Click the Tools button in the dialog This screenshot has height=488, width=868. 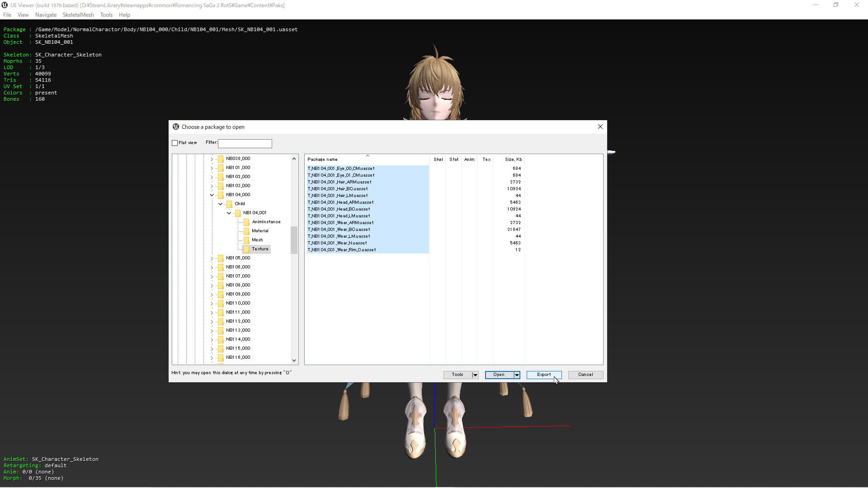[457, 375]
